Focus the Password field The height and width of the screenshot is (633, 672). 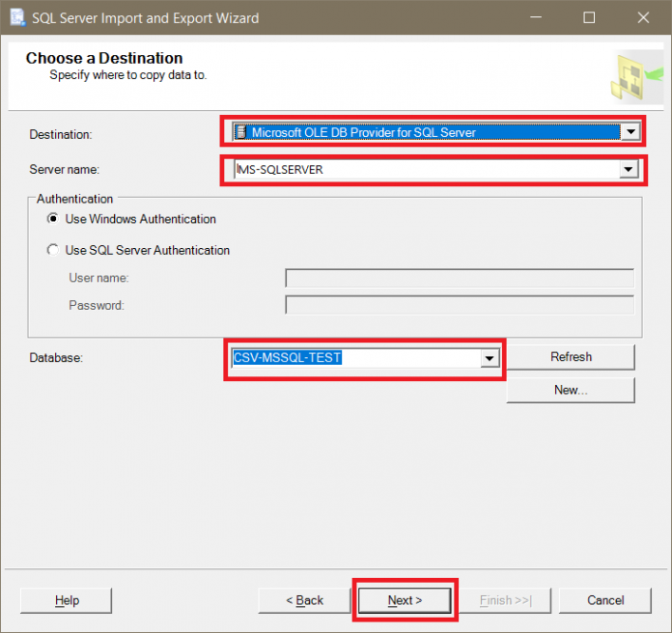[x=460, y=305]
